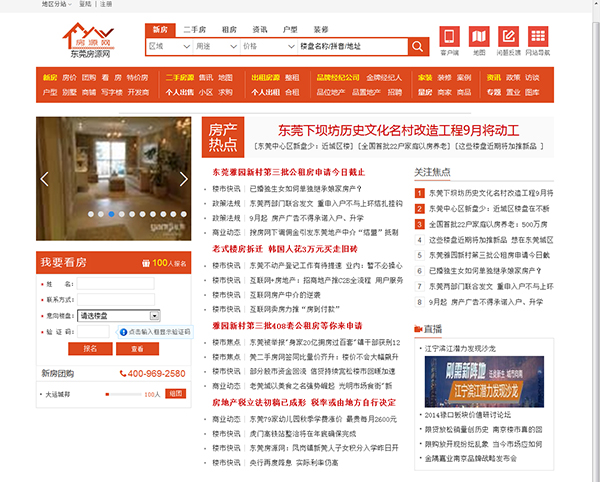
Task: Click the 姓名 name input field
Action: click(115, 284)
